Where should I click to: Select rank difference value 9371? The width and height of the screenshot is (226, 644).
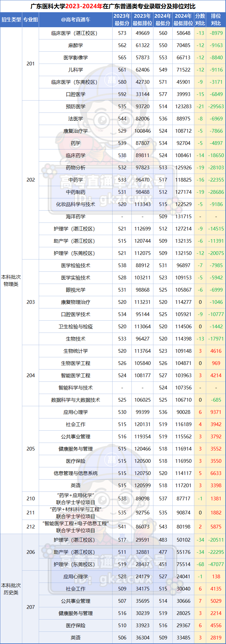pos(216,412)
